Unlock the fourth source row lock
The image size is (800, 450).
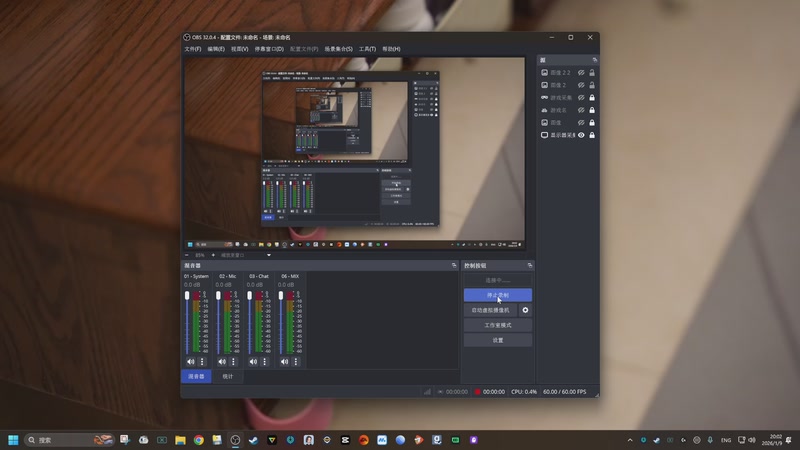(x=592, y=110)
